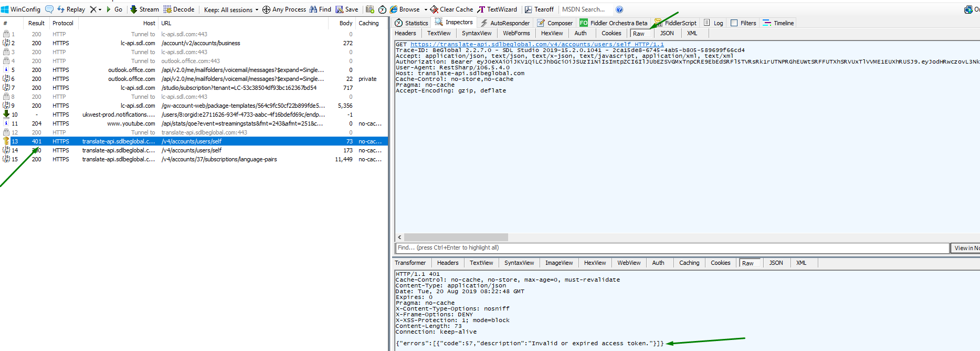Image resolution: width=980 pixels, height=351 pixels.
Task: Open the Browse dropdown arrow
Action: (x=426, y=9)
